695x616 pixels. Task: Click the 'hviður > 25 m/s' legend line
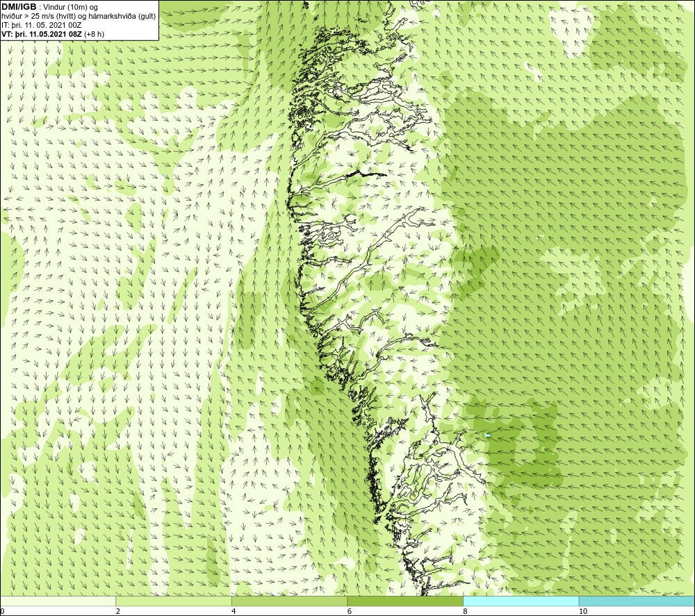(79, 17)
